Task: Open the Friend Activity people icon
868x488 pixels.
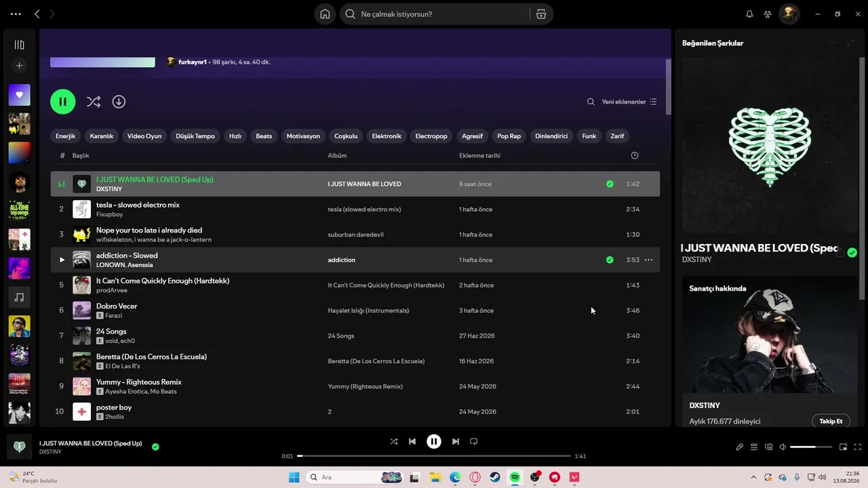Action: click(768, 14)
